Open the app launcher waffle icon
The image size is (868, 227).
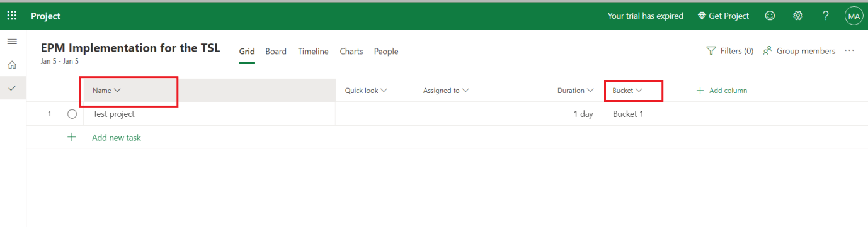[12, 16]
